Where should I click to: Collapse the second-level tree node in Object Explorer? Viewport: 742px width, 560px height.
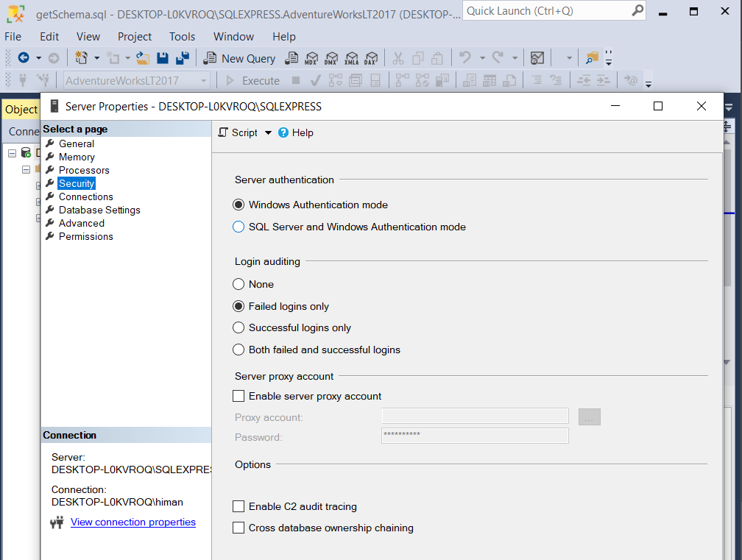(26, 169)
